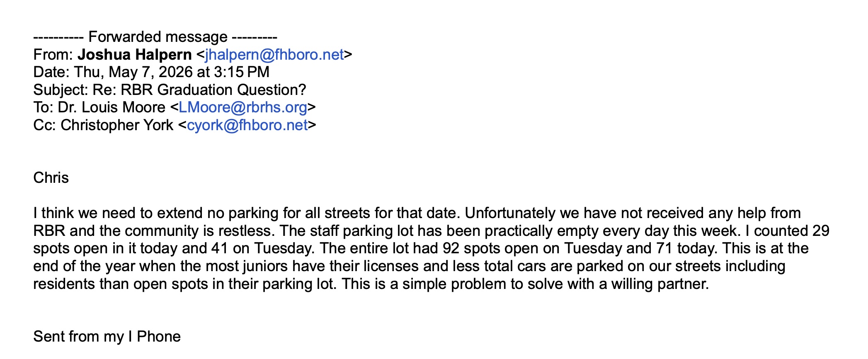Click the number 29 in the body
Image resolution: width=868 pixels, height=359 pixels.
821,230
